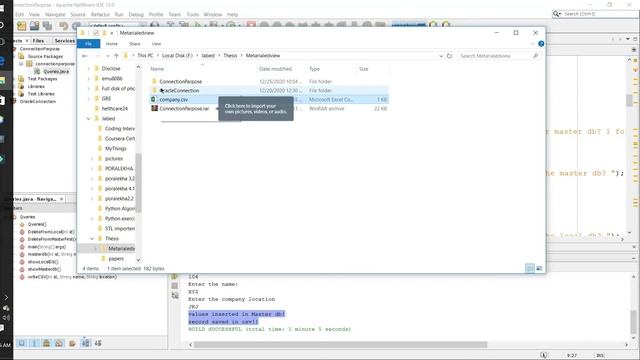Expand the Metarialedview tree node
This screenshot has width=640, height=360.
(x=96, y=249)
